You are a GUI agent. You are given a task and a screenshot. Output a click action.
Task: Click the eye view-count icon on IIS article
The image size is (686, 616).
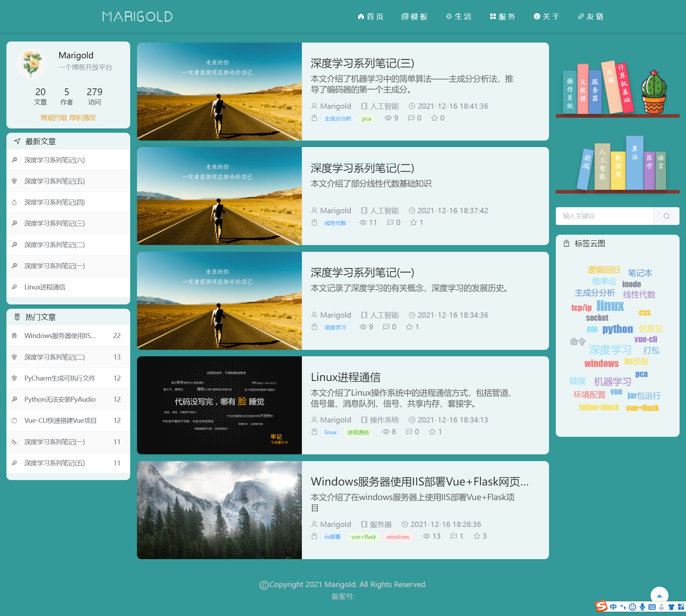pos(426,536)
